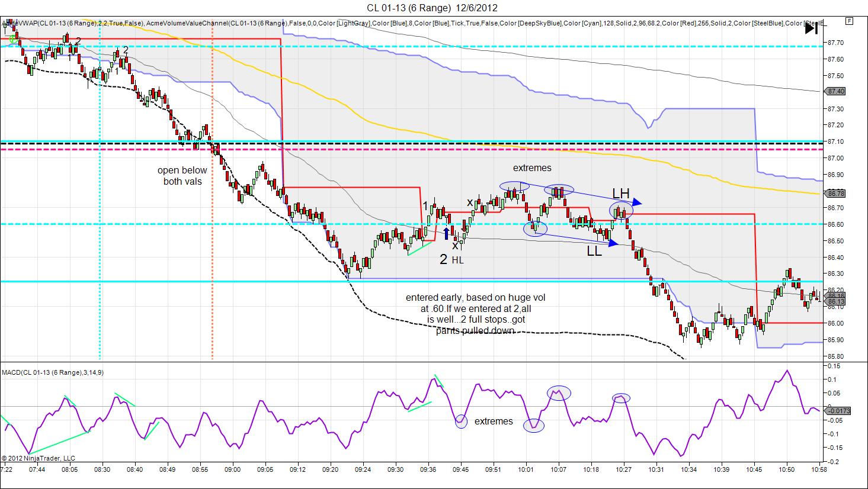Click the skip-to-last-bar play icon
This screenshot has width=868, height=489.
tap(812, 27)
